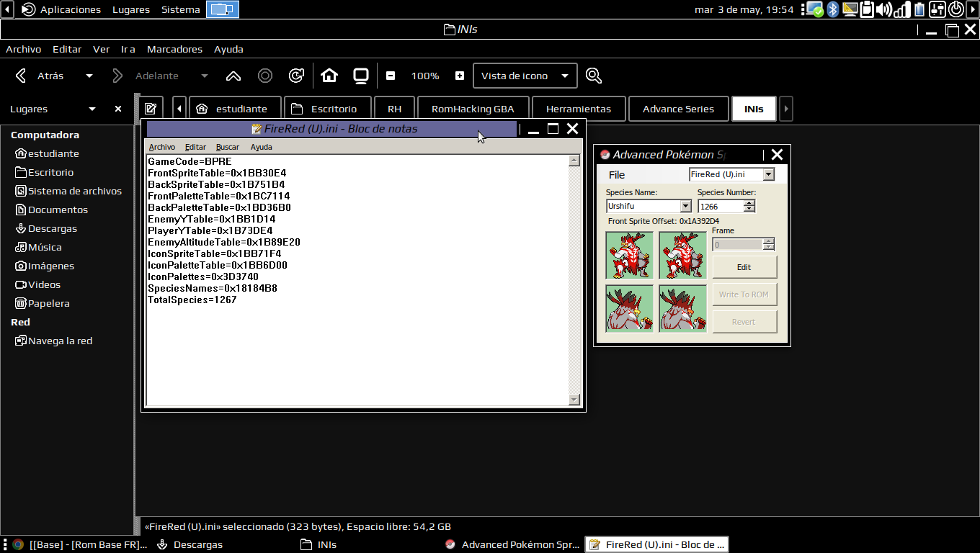This screenshot has width=980, height=553.
Task: Toggle the path edit pencil icon
Action: [x=151, y=109]
